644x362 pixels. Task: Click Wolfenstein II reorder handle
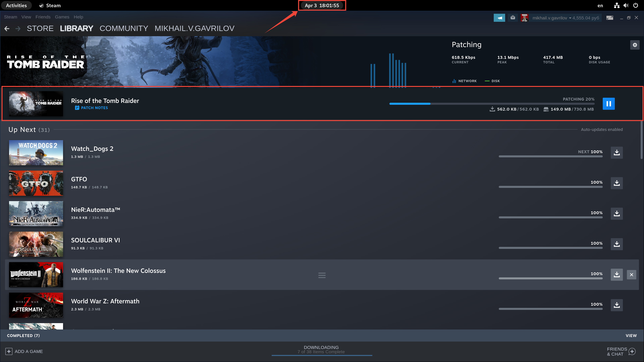coord(322,275)
